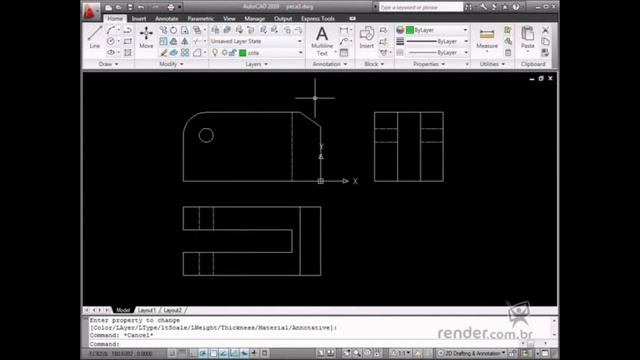Click the Copy Clip icon in Clipboard

[545, 41]
